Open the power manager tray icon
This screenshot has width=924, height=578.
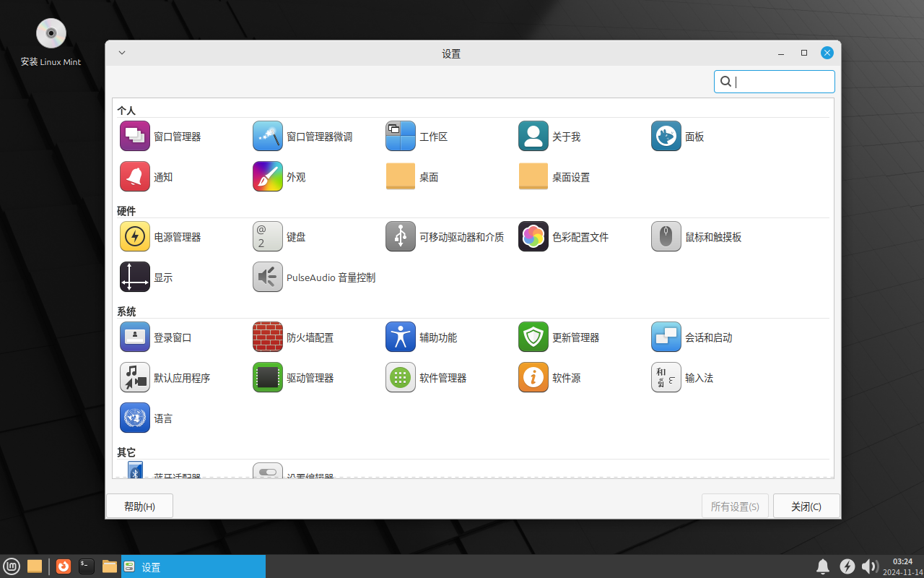(x=847, y=566)
